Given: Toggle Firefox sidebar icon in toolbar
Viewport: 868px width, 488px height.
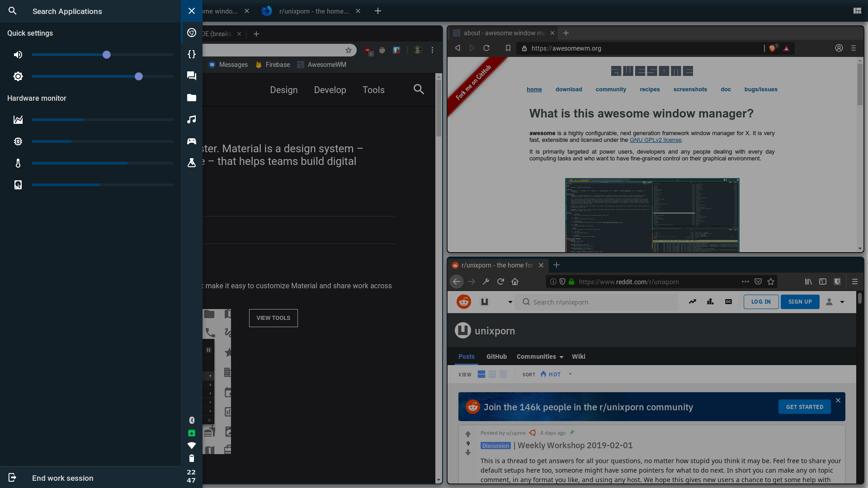Looking at the screenshot, I should [x=823, y=282].
